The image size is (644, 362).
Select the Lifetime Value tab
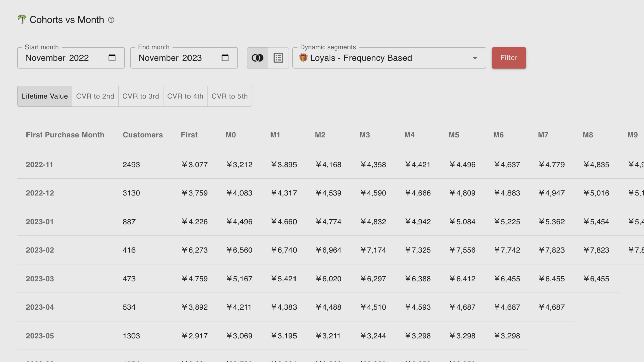pyautogui.click(x=45, y=96)
